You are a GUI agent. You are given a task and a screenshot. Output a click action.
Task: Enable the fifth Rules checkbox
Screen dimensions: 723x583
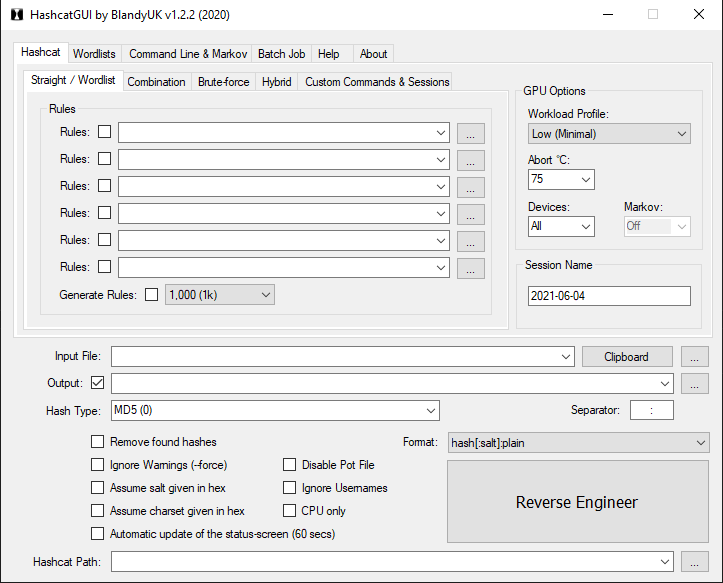click(105, 240)
